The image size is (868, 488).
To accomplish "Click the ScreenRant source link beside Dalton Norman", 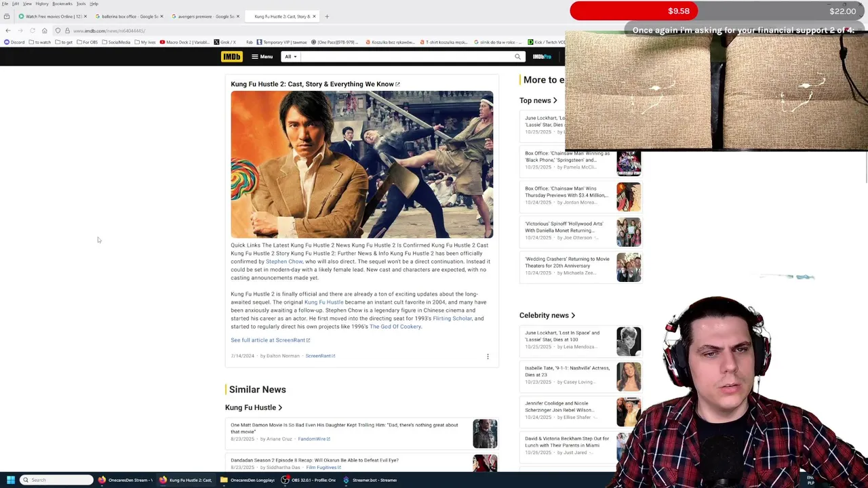I will 320,356.
